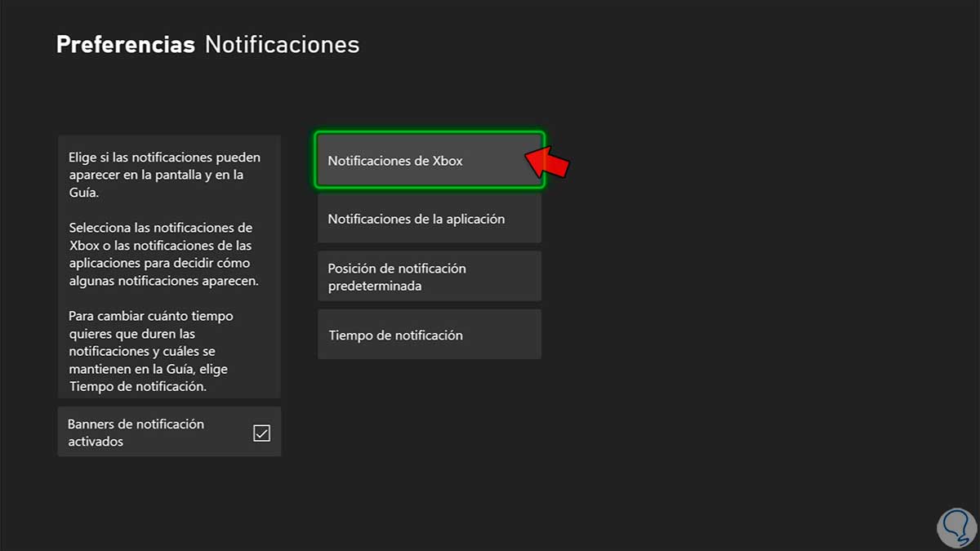Click the Preferencias heading text
Image resolution: width=980 pixels, height=551 pixels.
pos(126,44)
